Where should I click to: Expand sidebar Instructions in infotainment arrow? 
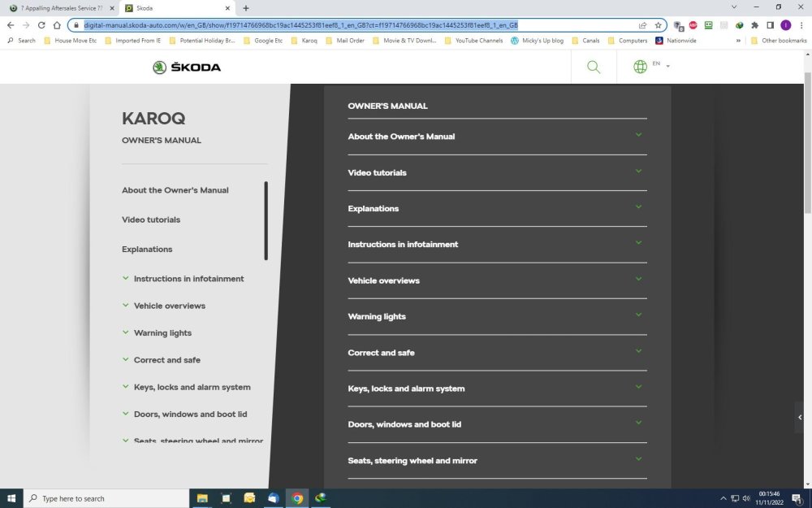pos(125,278)
